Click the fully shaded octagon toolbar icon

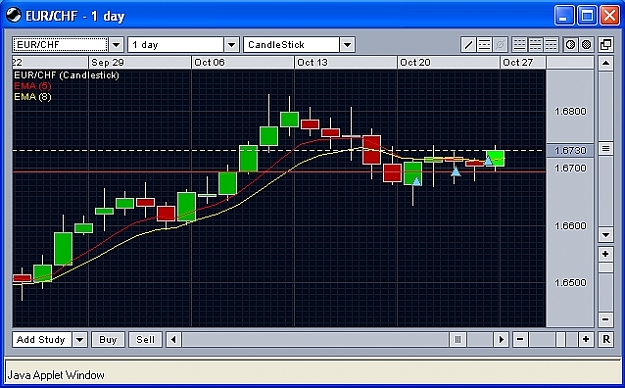(586, 45)
